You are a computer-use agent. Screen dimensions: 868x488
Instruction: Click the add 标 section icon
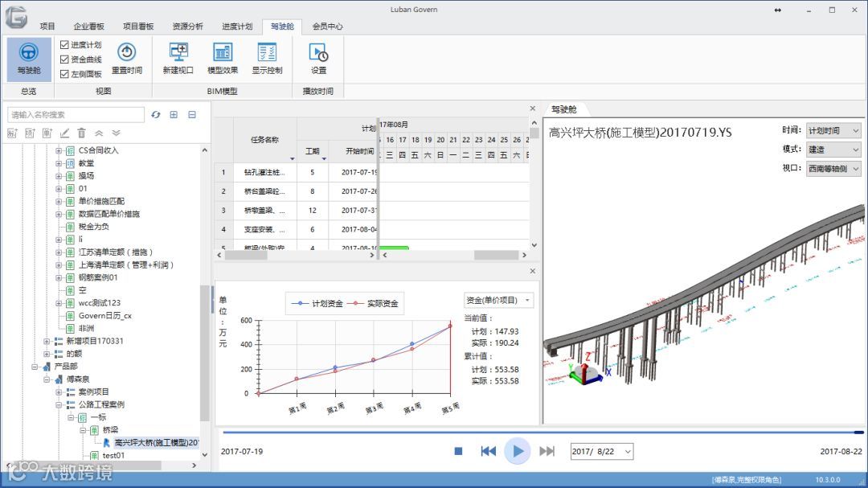pos(12,133)
